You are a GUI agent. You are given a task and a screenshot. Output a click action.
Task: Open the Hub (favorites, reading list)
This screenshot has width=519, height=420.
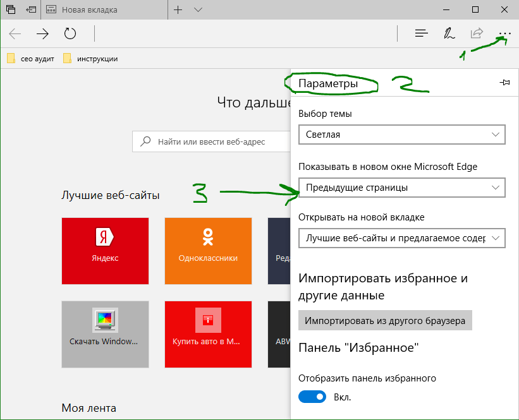422,33
